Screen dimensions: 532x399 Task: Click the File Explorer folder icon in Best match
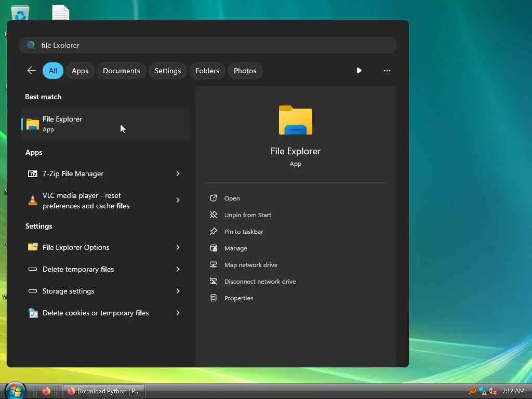click(33, 124)
